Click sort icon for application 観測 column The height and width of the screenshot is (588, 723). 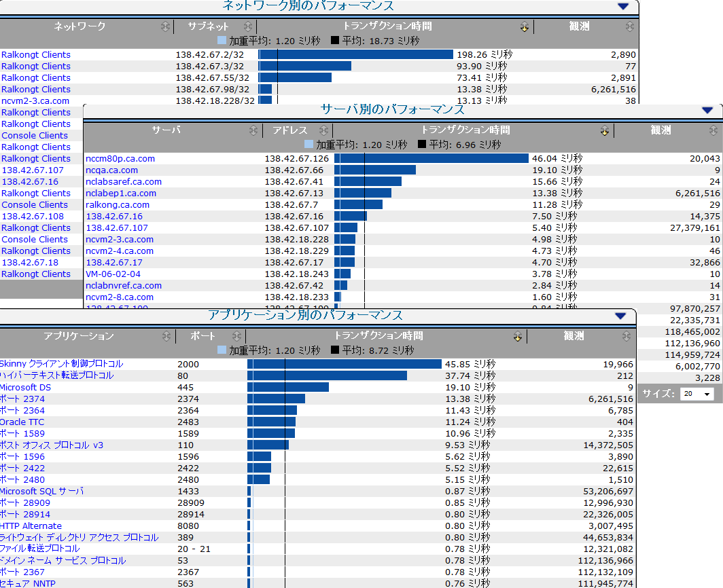tap(625, 336)
